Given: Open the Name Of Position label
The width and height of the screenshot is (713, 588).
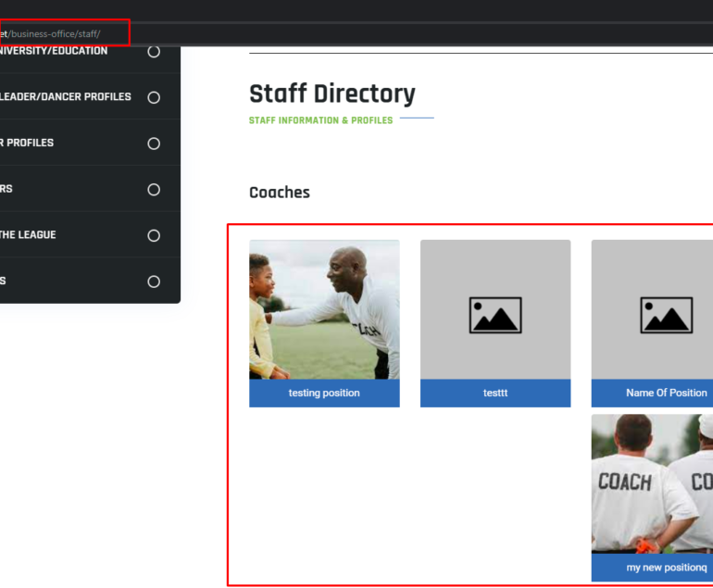Looking at the screenshot, I should pos(652,393).
